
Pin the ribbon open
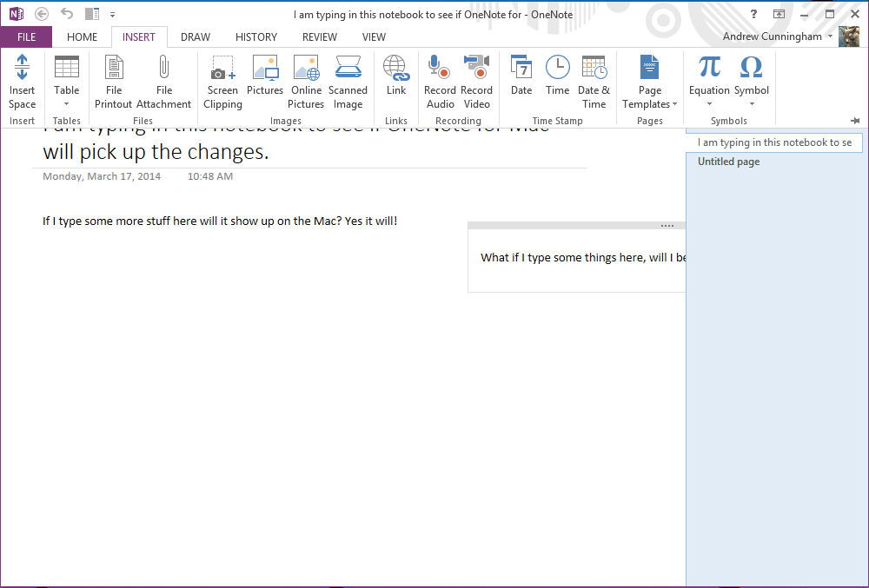(854, 121)
